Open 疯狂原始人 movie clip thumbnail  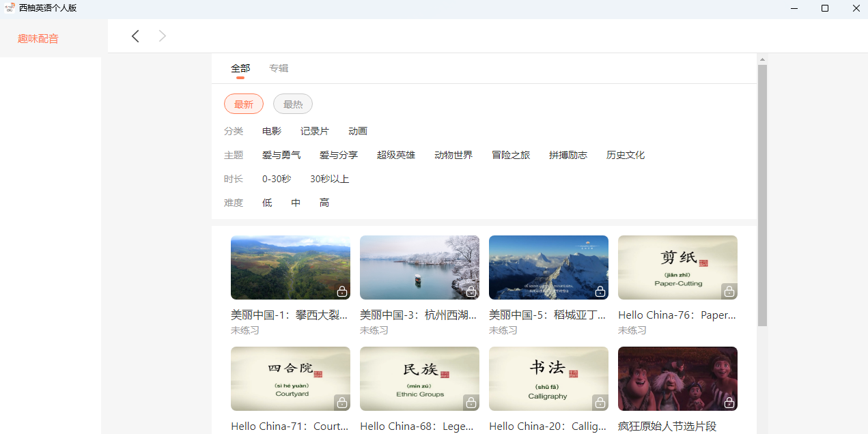677,379
